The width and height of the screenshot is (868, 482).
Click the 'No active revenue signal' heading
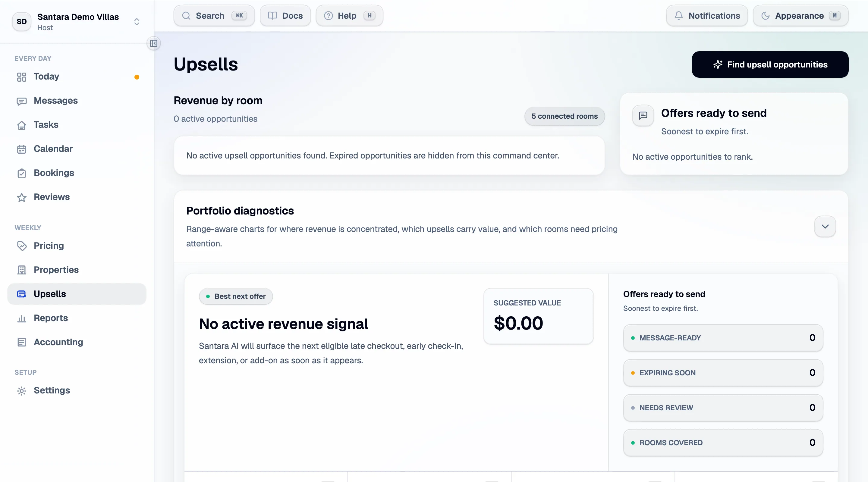point(283,324)
